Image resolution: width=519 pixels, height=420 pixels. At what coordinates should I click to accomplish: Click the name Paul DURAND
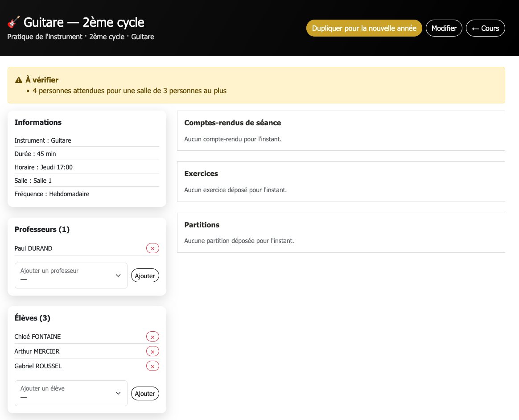click(33, 248)
